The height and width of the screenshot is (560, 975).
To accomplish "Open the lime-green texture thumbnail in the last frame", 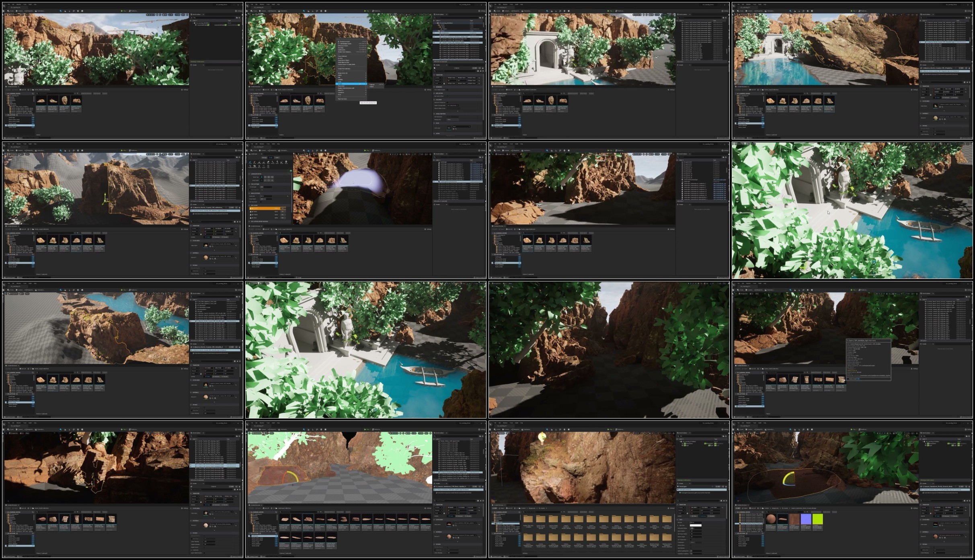I will tap(818, 519).
